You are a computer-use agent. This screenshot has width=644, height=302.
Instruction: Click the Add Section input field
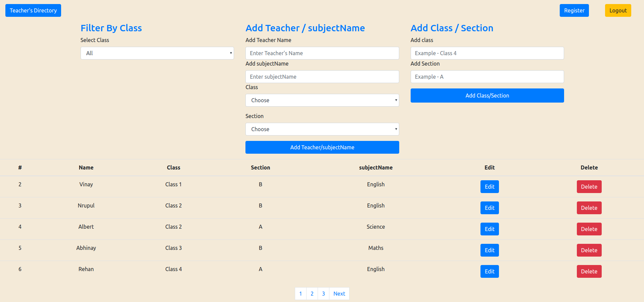pyautogui.click(x=487, y=77)
